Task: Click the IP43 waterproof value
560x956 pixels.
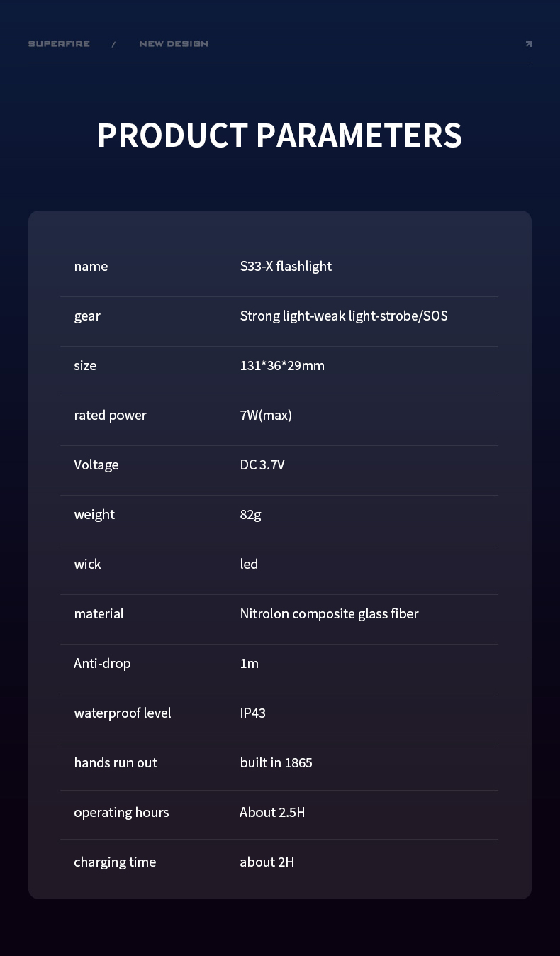Action: (x=252, y=713)
